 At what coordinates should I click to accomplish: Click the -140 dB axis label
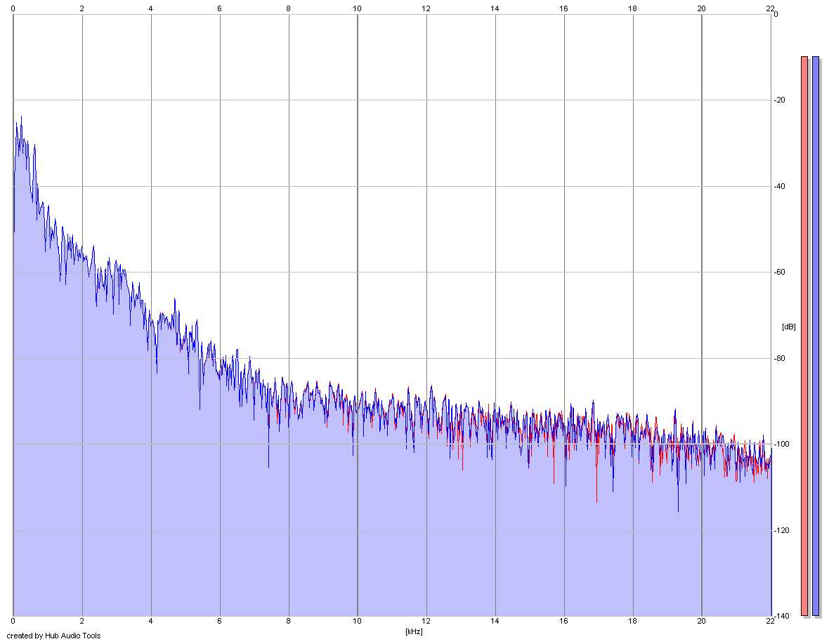point(781,616)
